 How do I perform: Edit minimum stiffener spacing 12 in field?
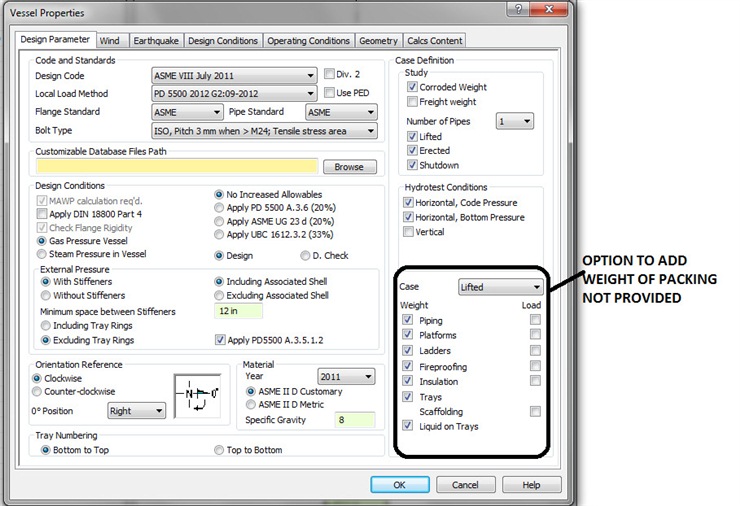(x=238, y=311)
